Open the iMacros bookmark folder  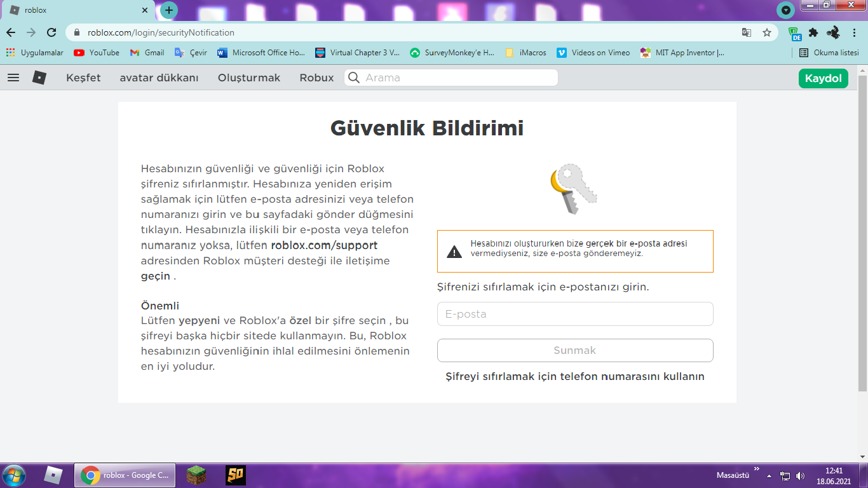[526, 53]
